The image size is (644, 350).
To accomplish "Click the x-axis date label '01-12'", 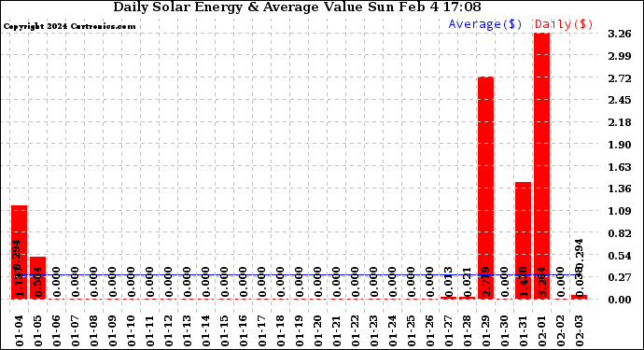I will (x=169, y=331).
